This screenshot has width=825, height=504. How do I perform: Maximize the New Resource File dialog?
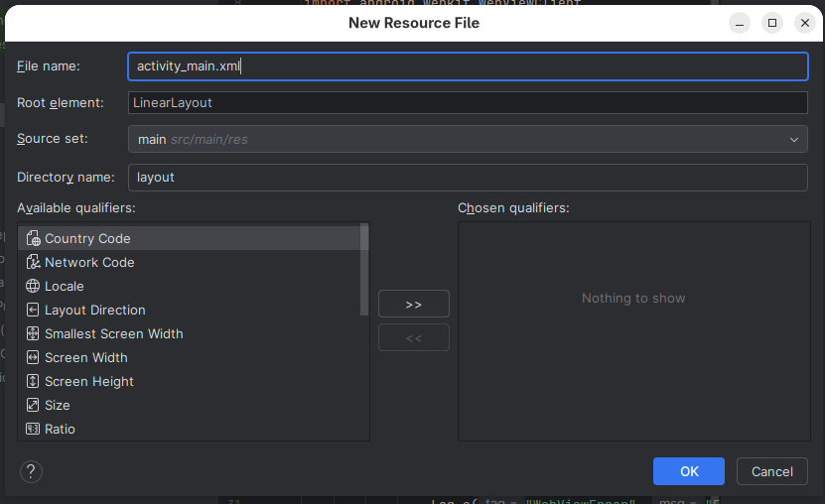(772, 23)
